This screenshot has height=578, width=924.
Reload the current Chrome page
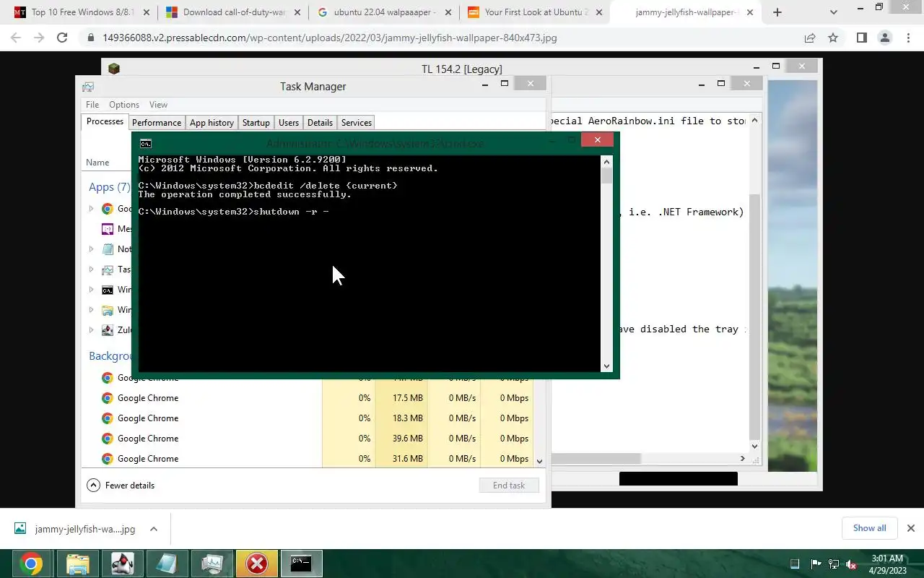coord(62,38)
